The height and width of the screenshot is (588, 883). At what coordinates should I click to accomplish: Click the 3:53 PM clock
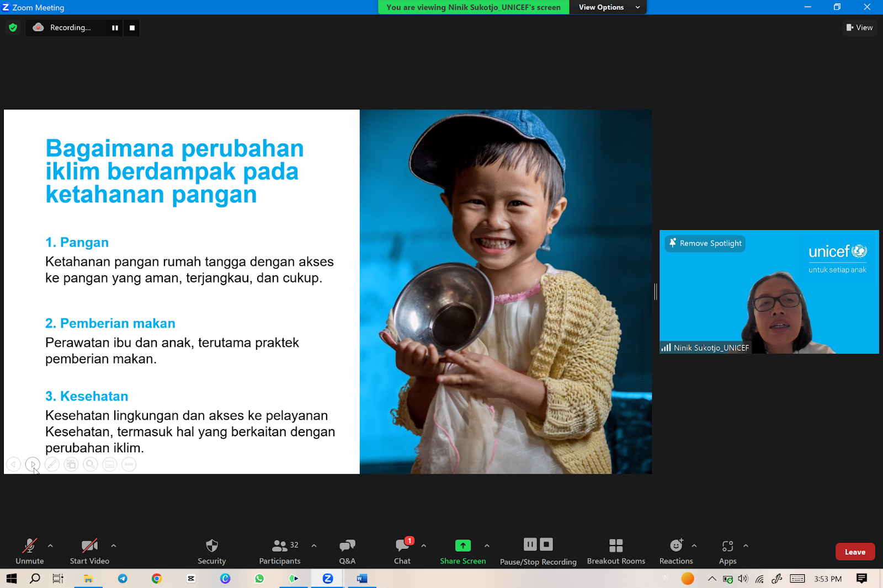828,579
